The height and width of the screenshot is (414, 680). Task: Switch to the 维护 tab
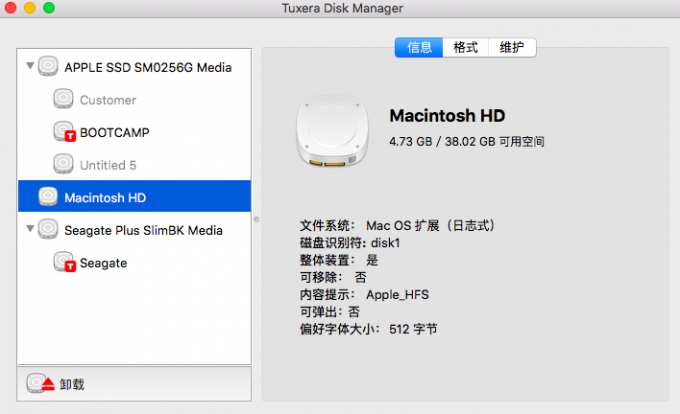coord(512,47)
